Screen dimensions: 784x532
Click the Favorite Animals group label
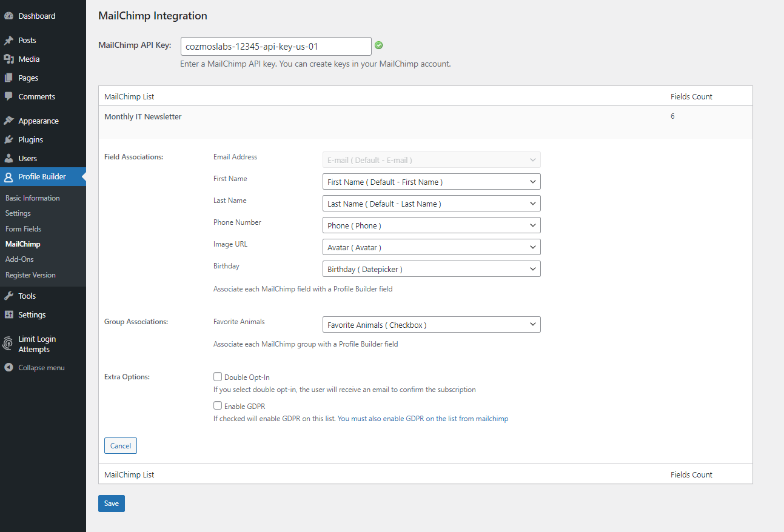coord(239,322)
